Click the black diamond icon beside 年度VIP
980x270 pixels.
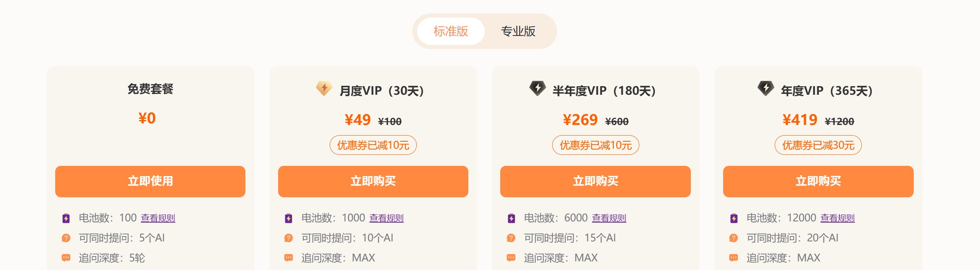766,88
